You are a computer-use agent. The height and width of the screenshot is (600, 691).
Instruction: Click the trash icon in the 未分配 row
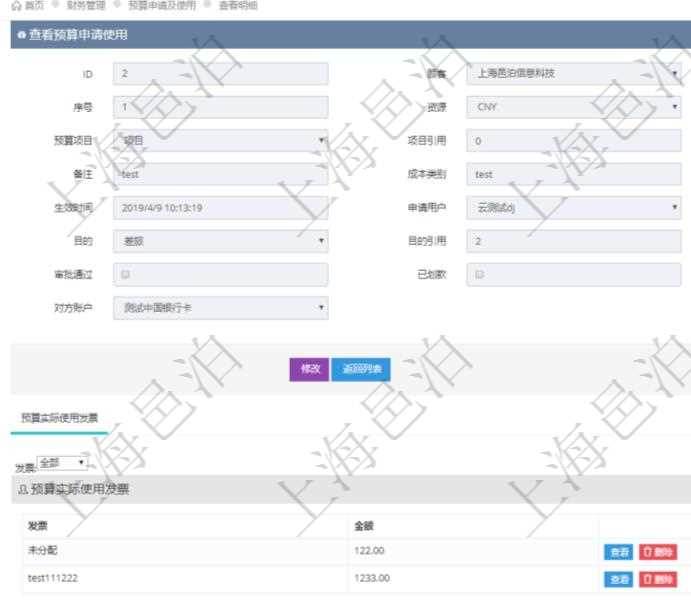click(648, 552)
